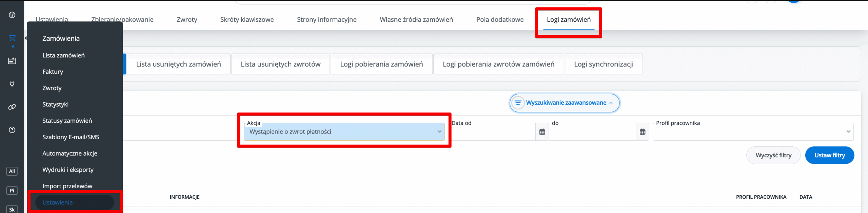Click the Ustaw filtry button
The width and height of the screenshot is (868, 213).
coord(829,155)
